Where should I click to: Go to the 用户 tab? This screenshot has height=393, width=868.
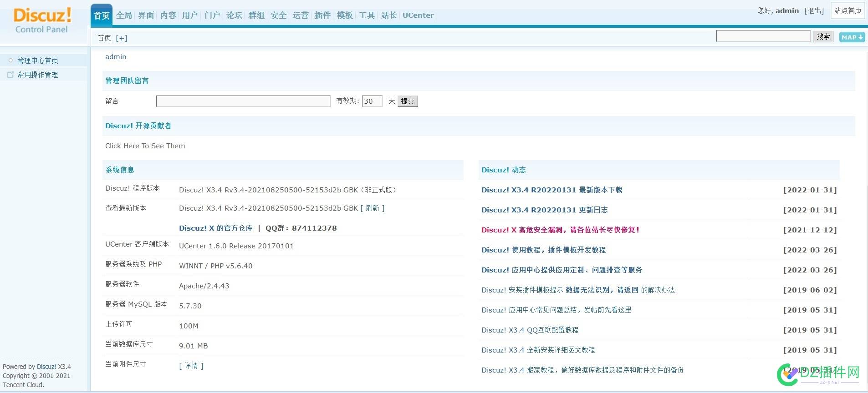click(190, 15)
